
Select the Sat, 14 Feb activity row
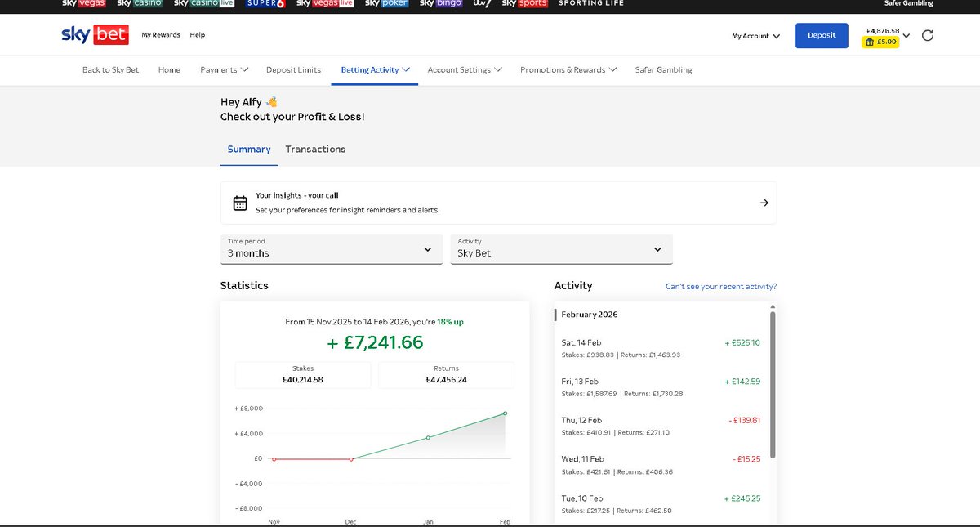[x=661, y=348]
